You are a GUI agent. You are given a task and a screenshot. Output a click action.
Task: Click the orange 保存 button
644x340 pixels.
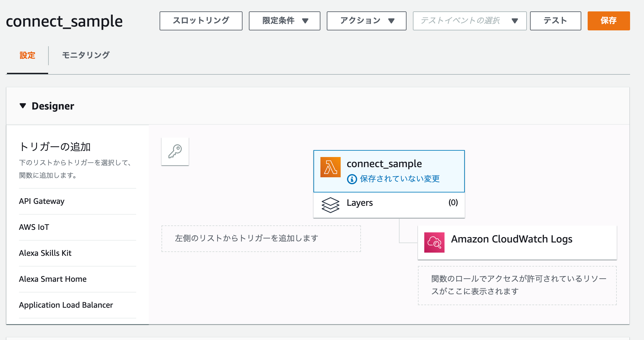(x=609, y=21)
